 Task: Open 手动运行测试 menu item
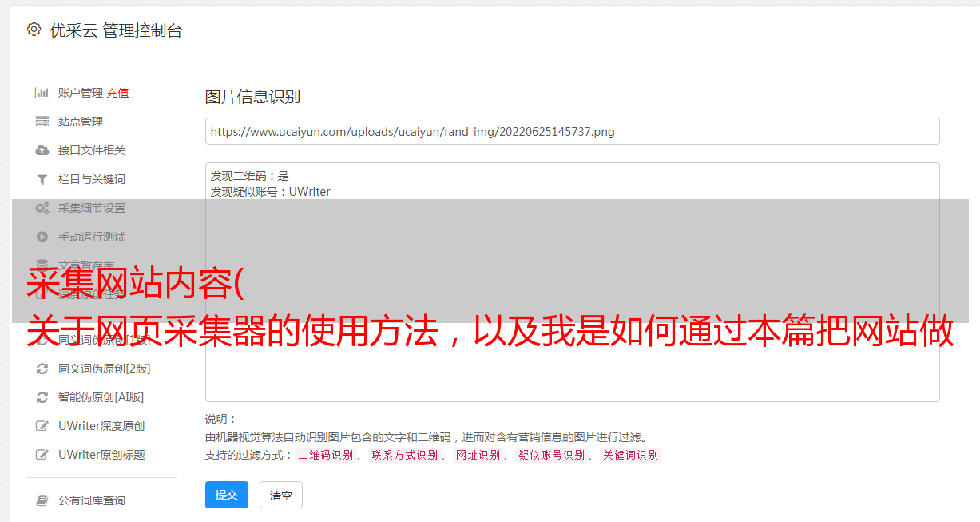[92, 237]
